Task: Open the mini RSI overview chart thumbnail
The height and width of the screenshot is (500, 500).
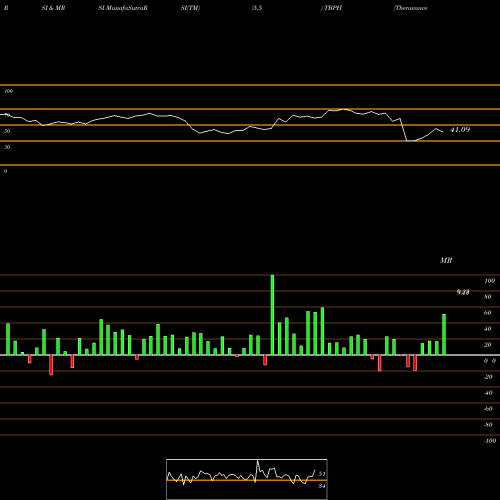Action: (247, 479)
